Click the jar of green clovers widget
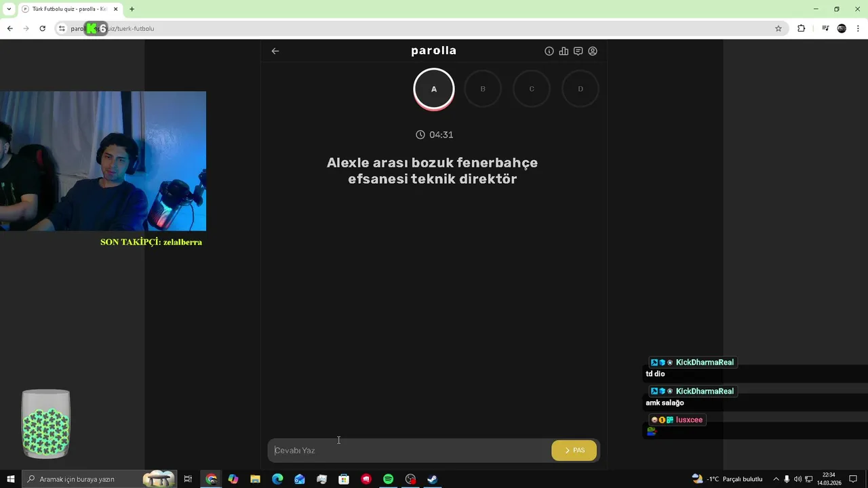Image resolution: width=868 pixels, height=488 pixels. click(x=46, y=424)
